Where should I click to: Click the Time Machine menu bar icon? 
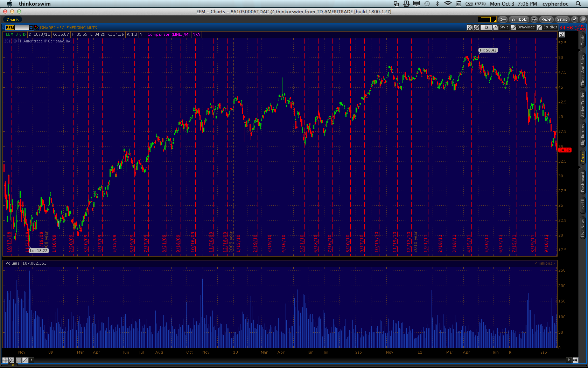tap(427, 4)
